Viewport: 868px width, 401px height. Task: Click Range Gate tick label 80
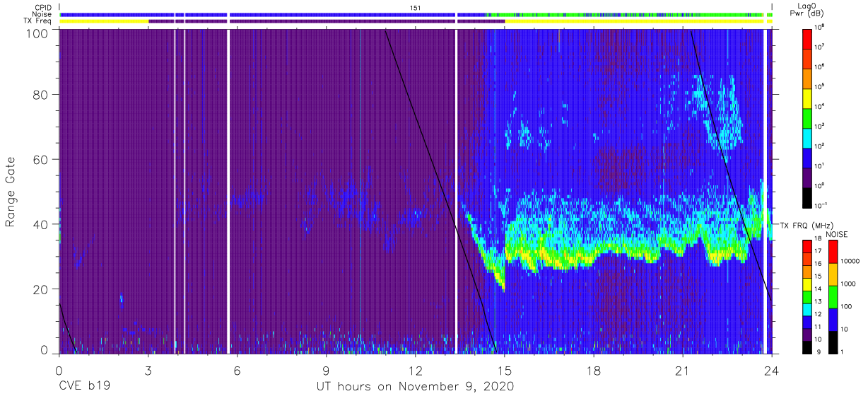click(42, 93)
